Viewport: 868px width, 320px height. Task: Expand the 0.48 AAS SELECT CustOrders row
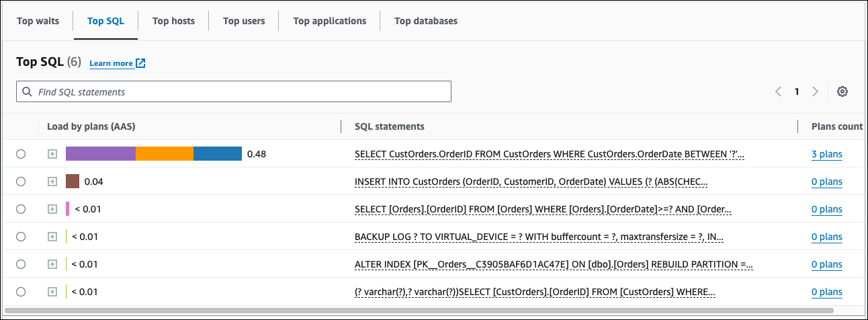(52, 154)
